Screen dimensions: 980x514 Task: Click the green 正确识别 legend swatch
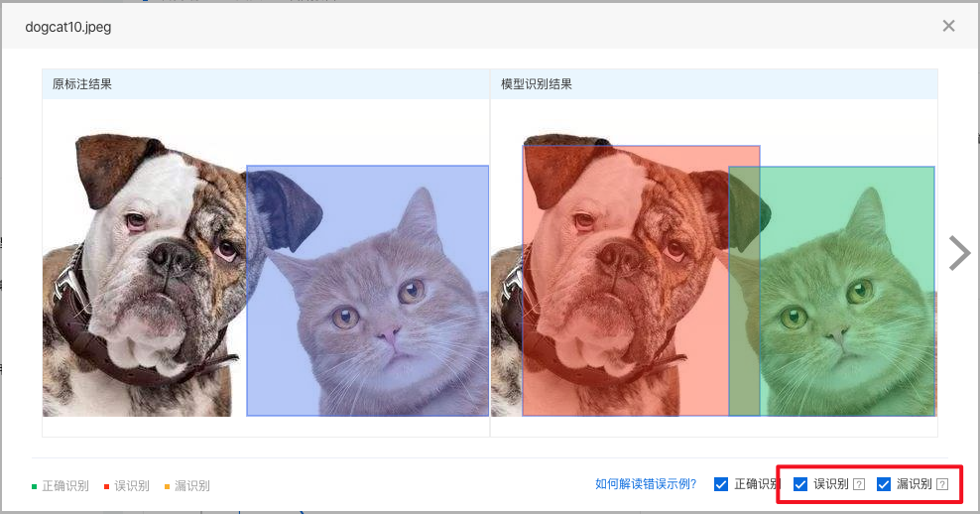[x=35, y=486]
